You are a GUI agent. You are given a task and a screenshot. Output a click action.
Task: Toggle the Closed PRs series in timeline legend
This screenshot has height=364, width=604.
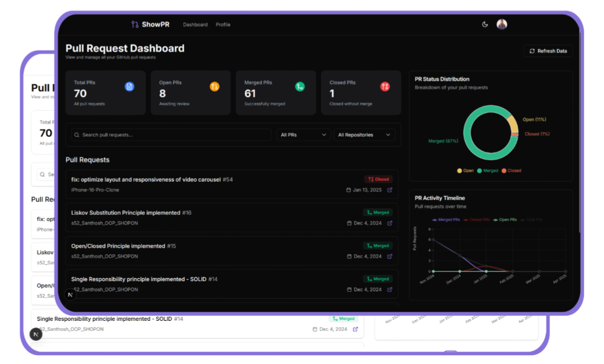[476, 220]
